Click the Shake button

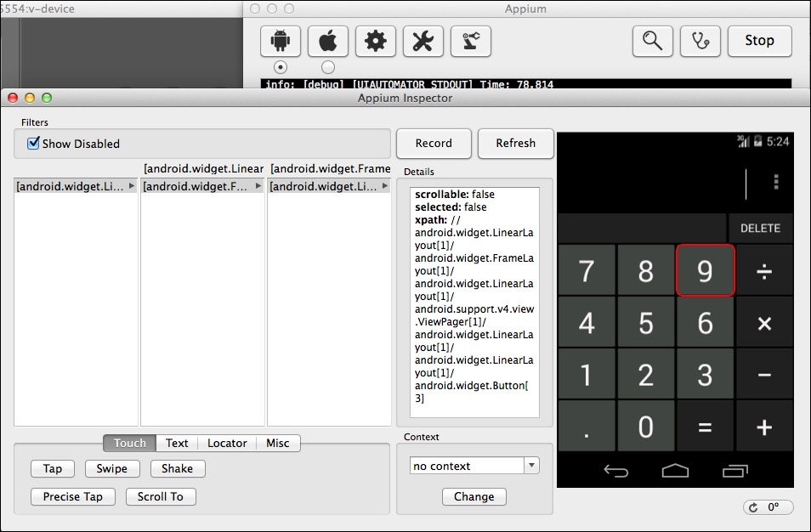(178, 468)
